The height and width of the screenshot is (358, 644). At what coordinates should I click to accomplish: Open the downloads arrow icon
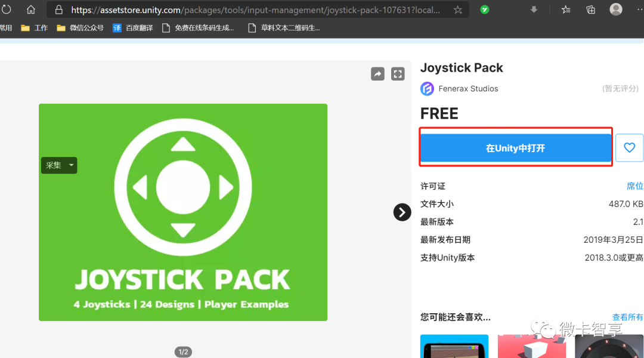534,9
